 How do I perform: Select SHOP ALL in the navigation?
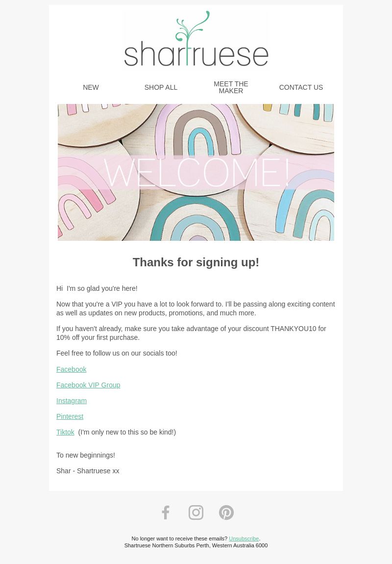point(161,87)
